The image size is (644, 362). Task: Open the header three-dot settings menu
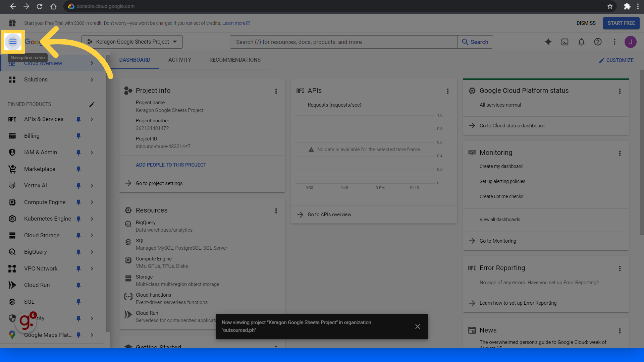pyautogui.click(x=614, y=42)
